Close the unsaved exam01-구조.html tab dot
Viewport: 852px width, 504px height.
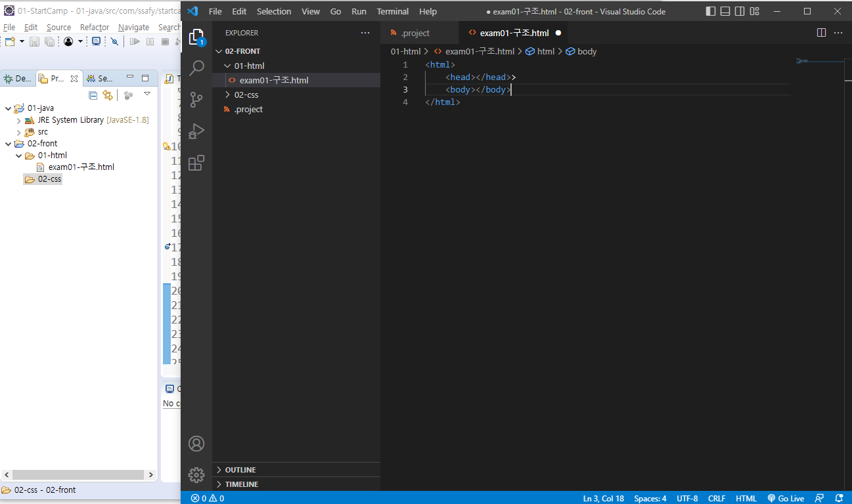pyautogui.click(x=558, y=33)
